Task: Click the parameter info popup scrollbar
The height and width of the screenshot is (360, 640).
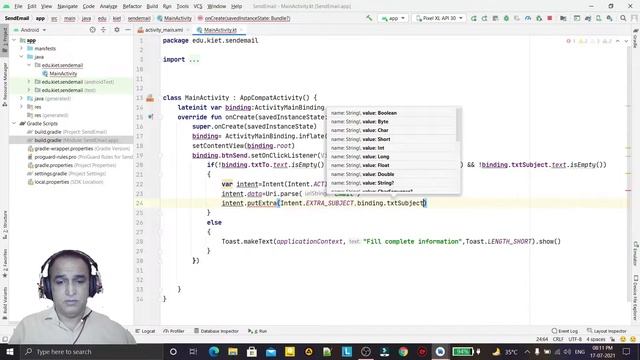Action: [x=459, y=125]
